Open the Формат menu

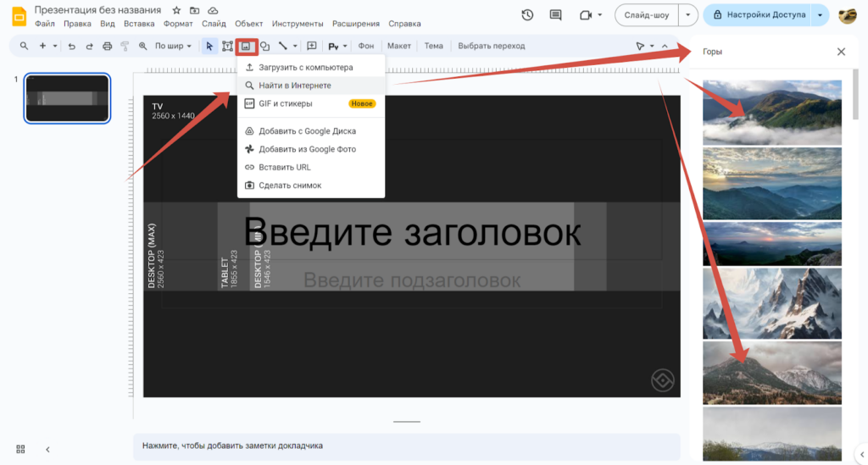click(178, 24)
